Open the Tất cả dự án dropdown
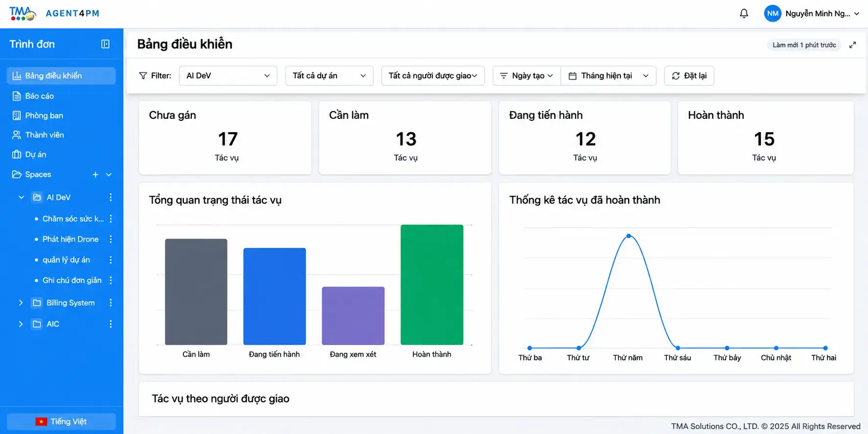 tap(329, 76)
